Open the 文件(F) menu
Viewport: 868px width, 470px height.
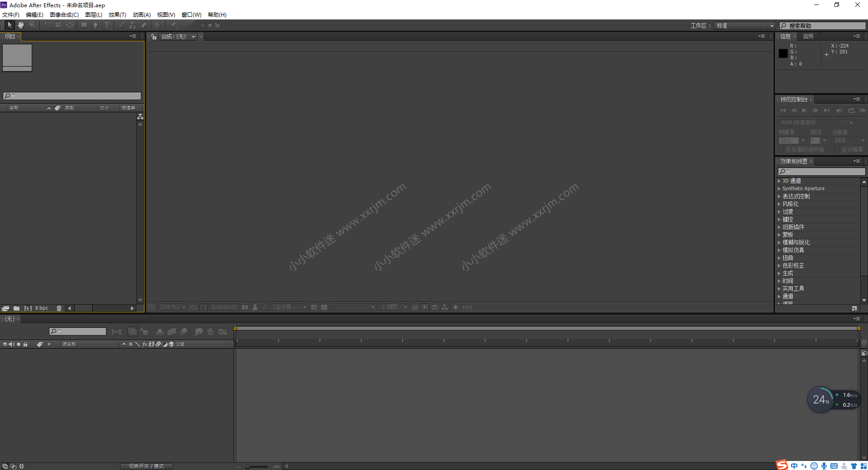tap(11, 15)
